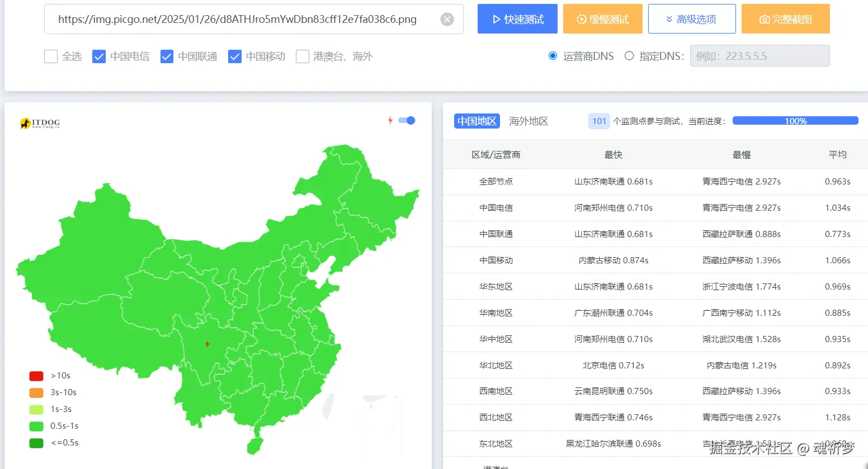Uncheck the 中国联通 checkbox
This screenshot has height=469, width=868.
(167, 56)
